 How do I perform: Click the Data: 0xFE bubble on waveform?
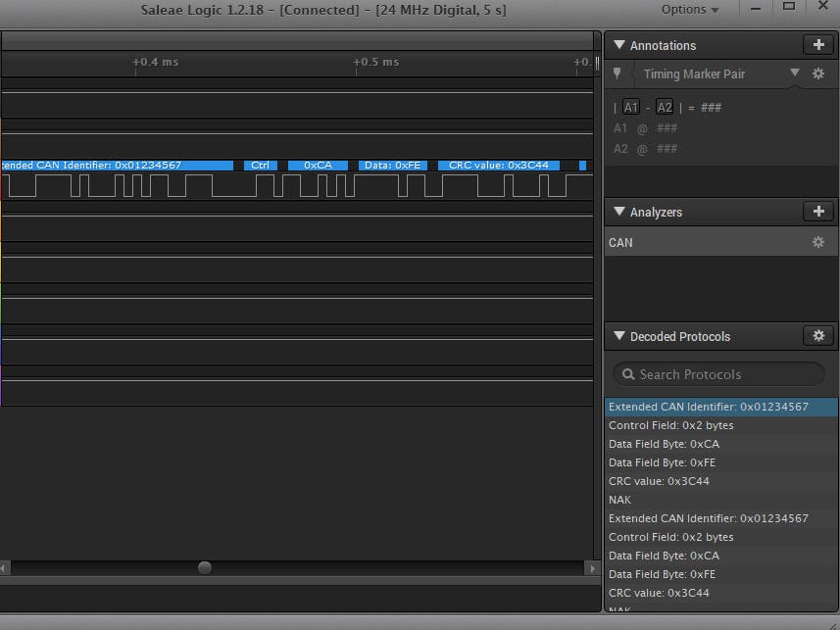pos(393,165)
